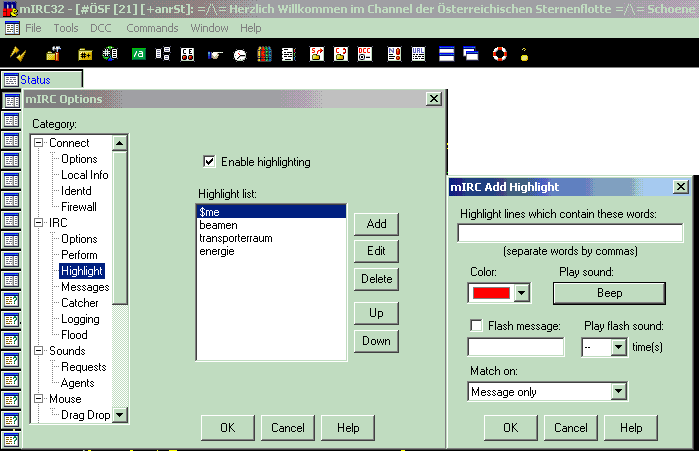This screenshot has height=451, width=699.
Task: Open the Popups editor toolbar icon
Action: (163, 54)
